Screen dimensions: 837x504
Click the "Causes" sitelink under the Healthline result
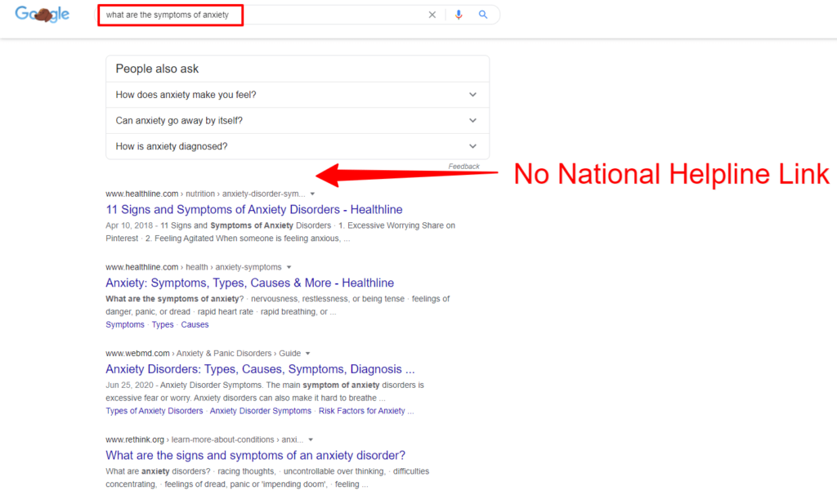[195, 324]
